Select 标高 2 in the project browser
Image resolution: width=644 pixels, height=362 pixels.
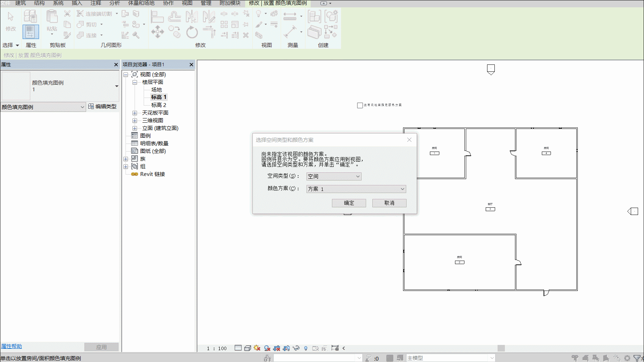(159, 105)
